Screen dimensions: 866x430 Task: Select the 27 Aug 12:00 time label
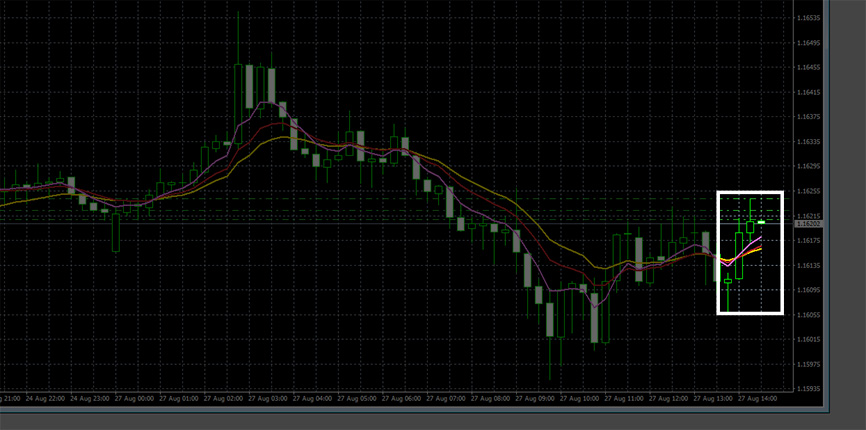[668, 398]
